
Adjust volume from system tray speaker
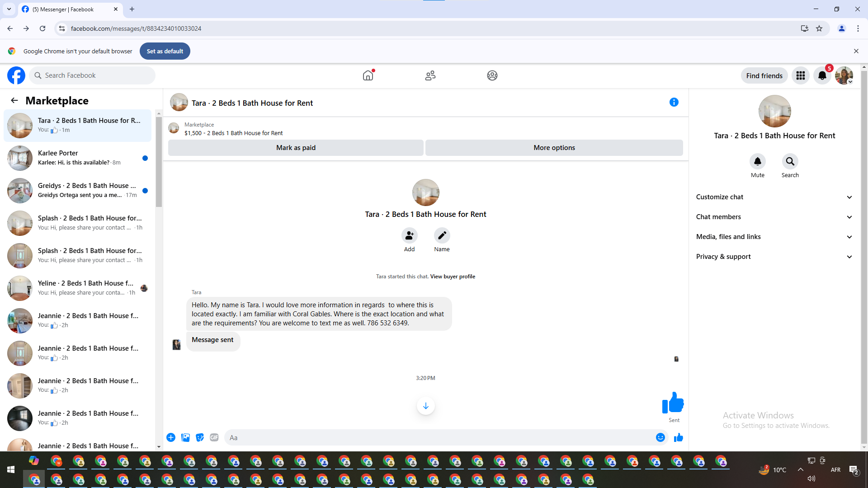811,479
